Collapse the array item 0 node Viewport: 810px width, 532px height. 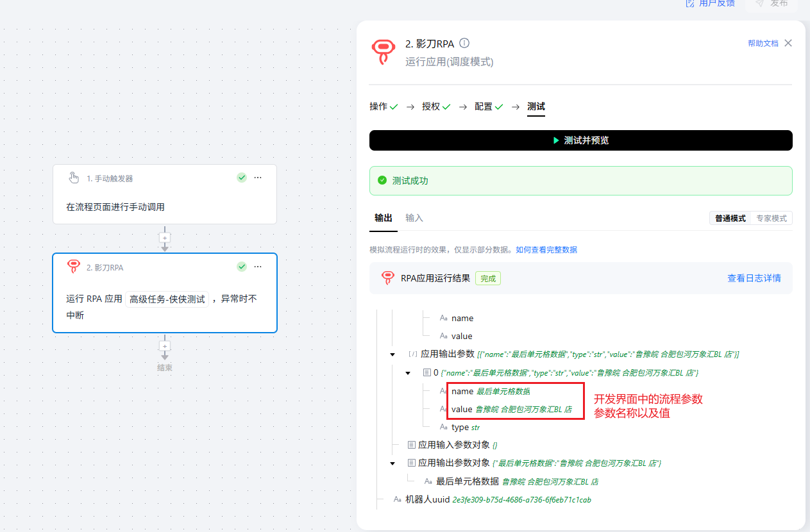[x=407, y=373]
